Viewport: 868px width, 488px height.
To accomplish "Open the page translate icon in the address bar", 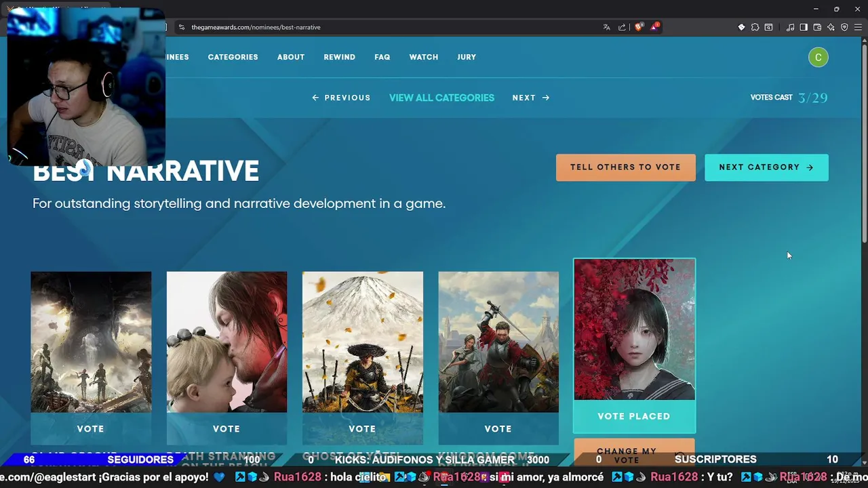I will pos(606,27).
